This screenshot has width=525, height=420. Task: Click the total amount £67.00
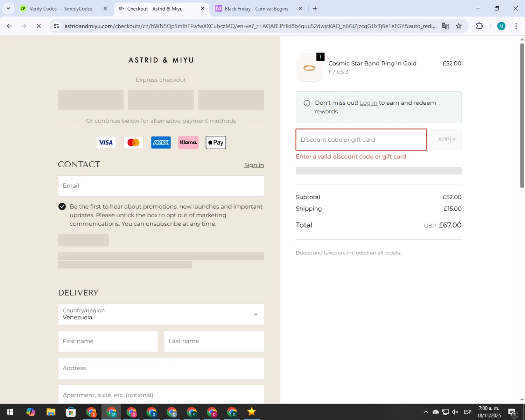[x=450, y=225]
